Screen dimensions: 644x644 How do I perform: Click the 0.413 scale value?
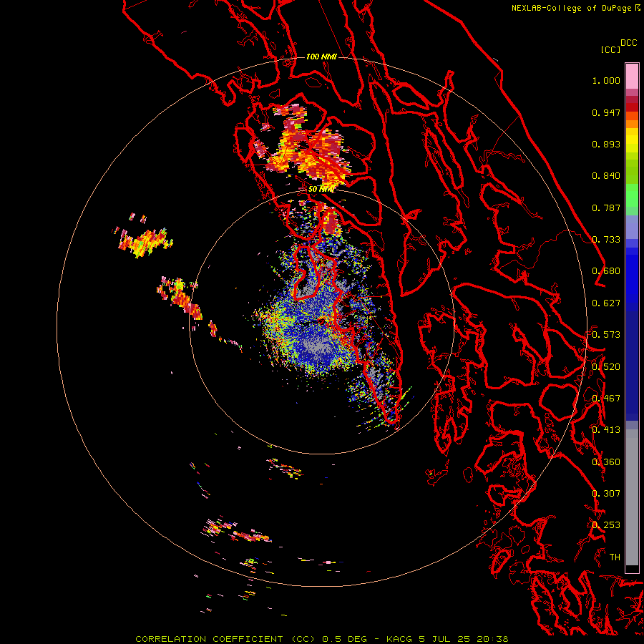tap(606, 430)
